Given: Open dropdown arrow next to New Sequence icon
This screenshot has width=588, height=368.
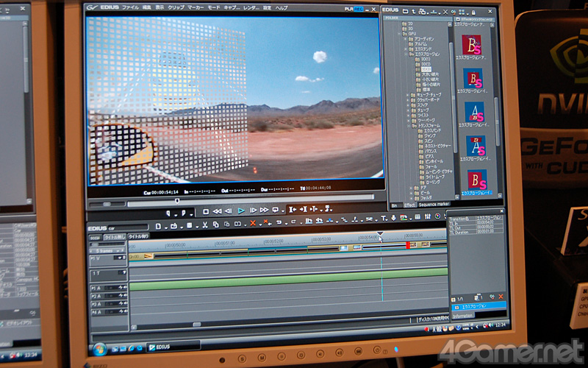Looking at the screenshot, I should [165, 227].
